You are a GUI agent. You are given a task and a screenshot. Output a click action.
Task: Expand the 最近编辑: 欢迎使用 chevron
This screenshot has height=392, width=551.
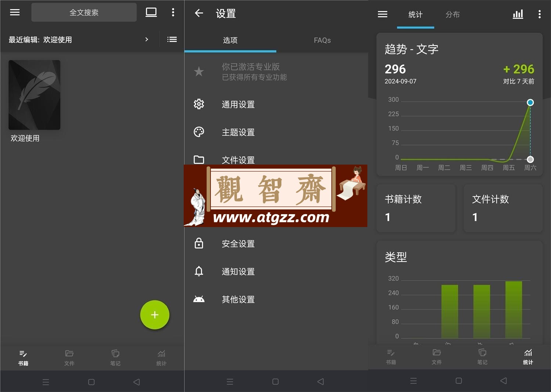147,39
